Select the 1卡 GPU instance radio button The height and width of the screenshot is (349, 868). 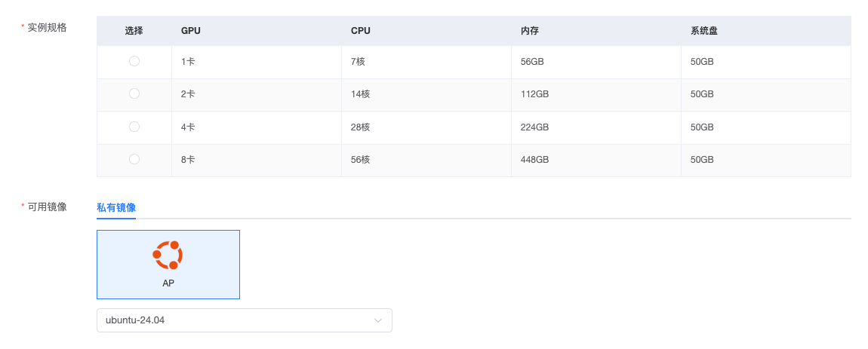point(134,61)
